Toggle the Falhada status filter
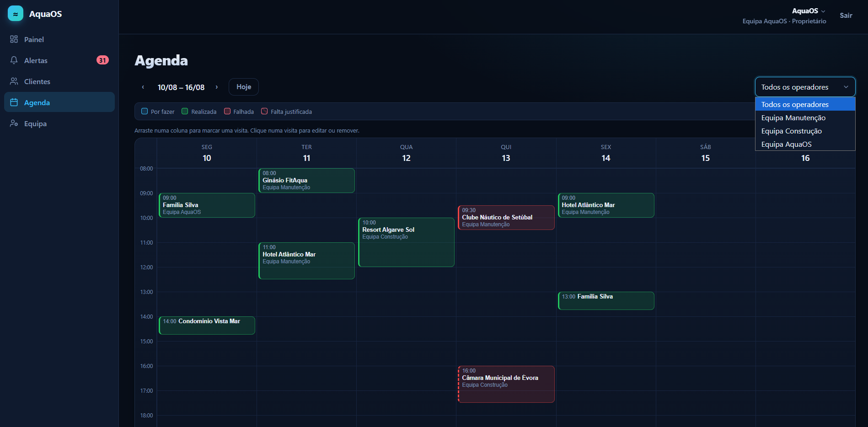 click(x=239, y=112)
